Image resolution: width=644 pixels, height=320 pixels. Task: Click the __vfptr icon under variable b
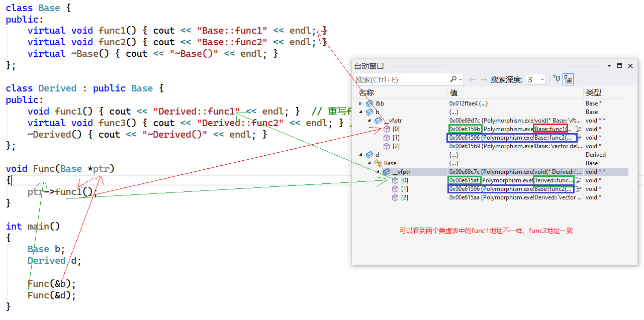(379, 121)
